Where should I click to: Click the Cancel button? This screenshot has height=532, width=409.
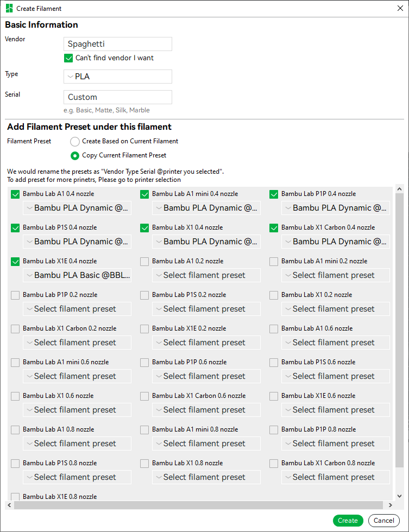[384, 521]
